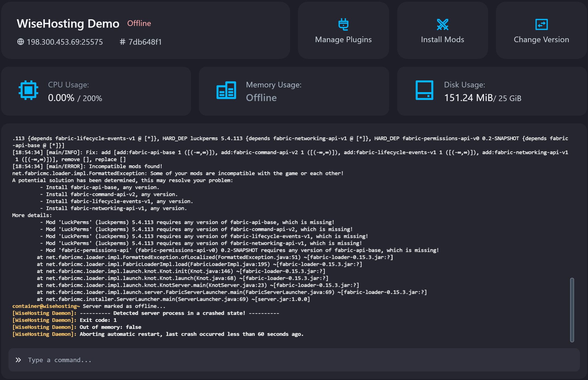Click the swap-arrows Change Version icon
The width and height of the screenshot is (588, 380).
pos(541,24)
